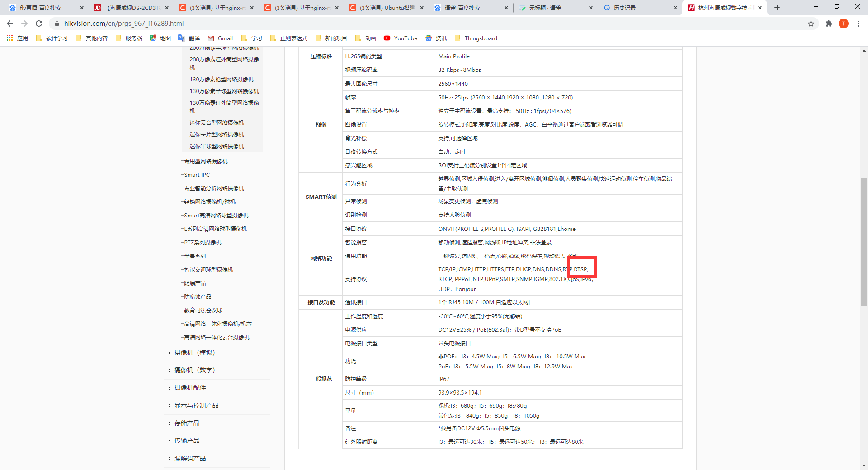Expand the 摄像机（模拟）category
Viewport: 868px width, 470px height.
click(x=194, y=352)
